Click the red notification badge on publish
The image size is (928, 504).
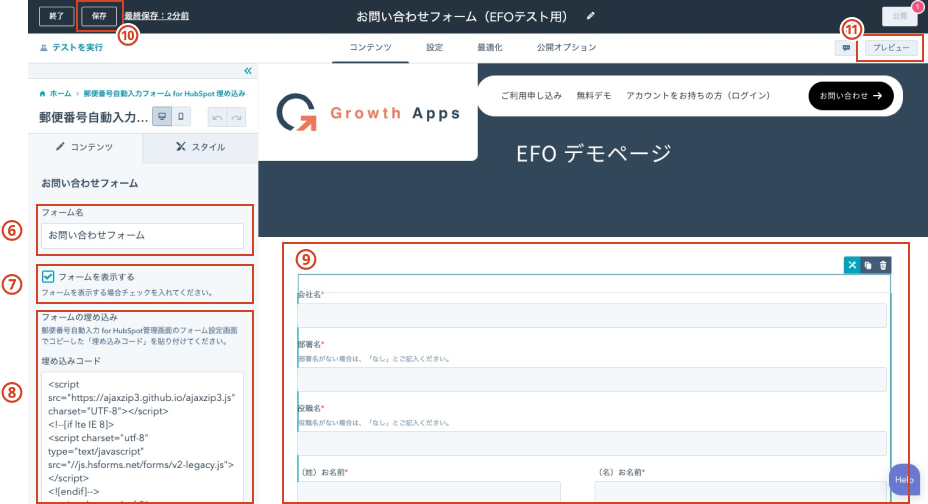pos(917,7)
